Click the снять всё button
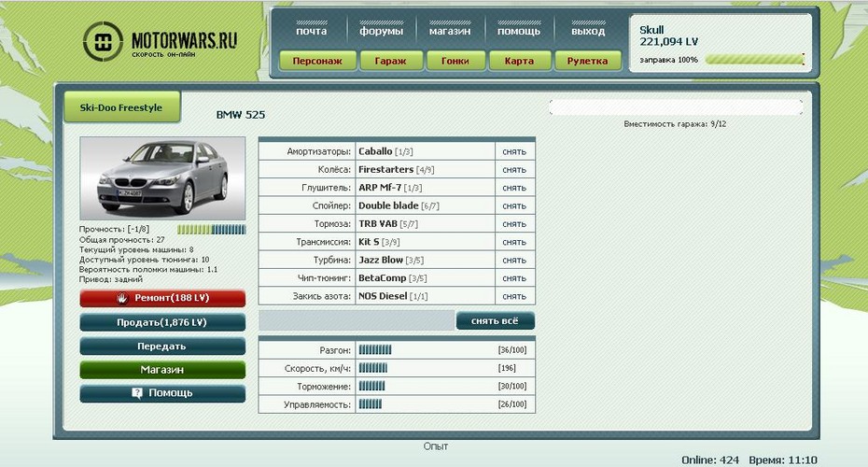Viewport: 868px width, 467px height. pyautogui.click(x=496, y=320)
